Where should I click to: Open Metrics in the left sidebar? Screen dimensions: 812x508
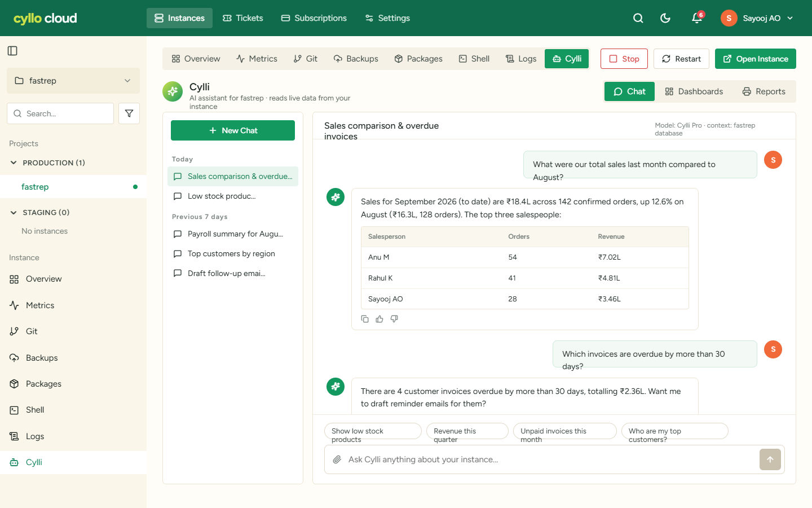[73, 305]
